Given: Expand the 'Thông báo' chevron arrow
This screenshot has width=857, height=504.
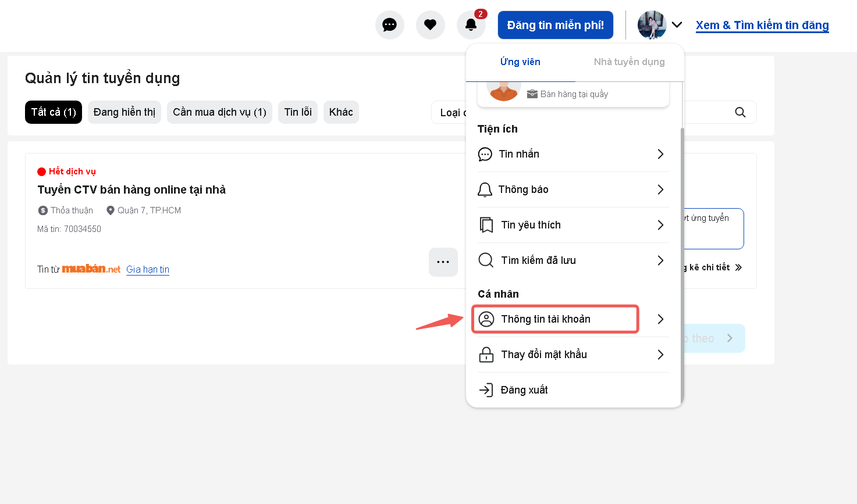Looking at the screenshot, I should pyautogui.click(x=660, y=190).
